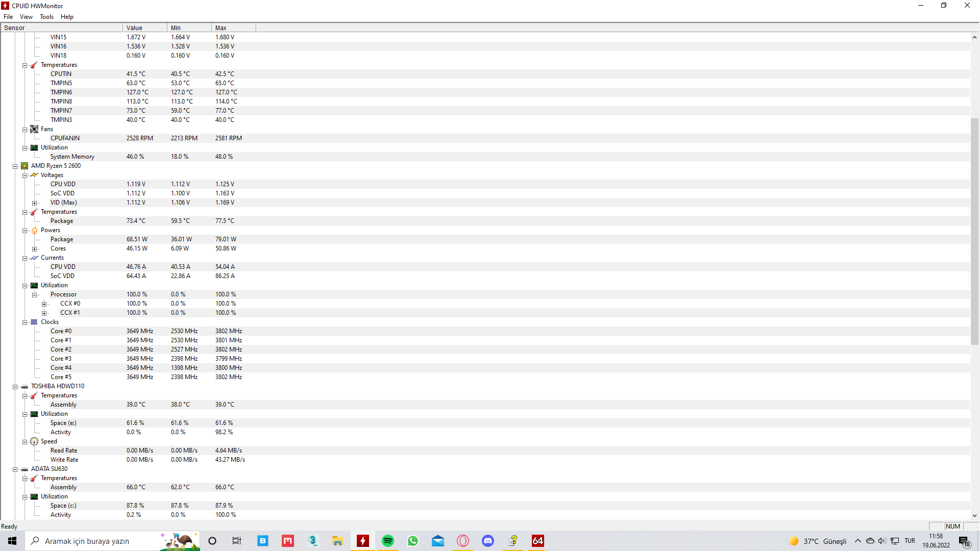980x551 pixels.
Task: Click the Windows search box
Action: click(87, 541)
